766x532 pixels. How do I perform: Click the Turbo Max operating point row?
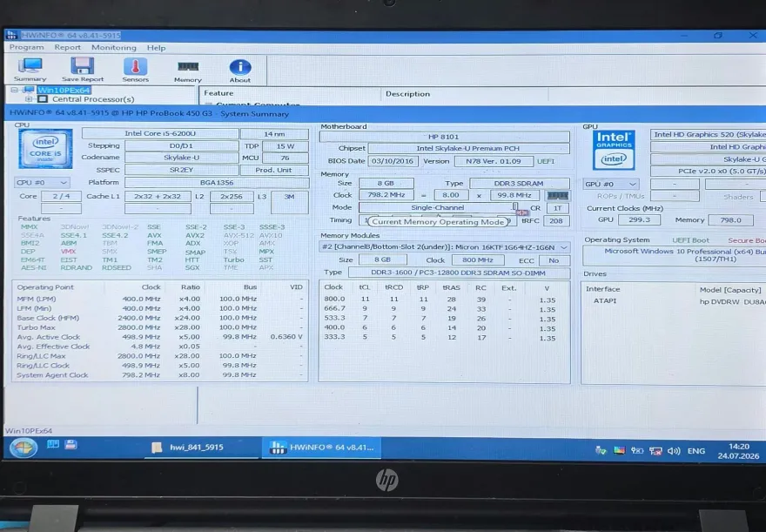(160, 327)
